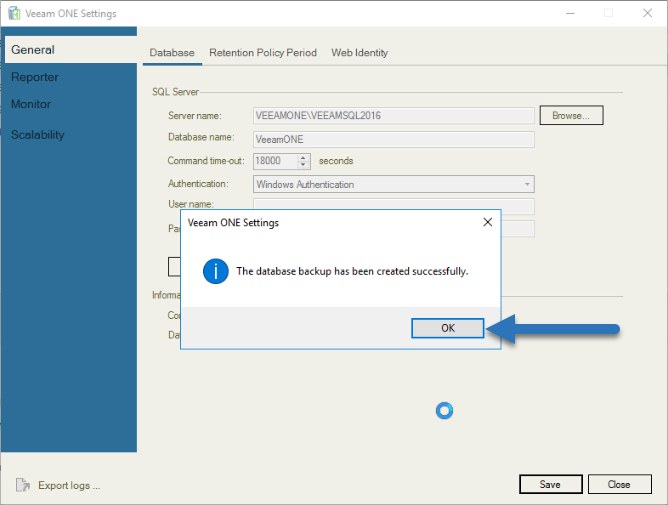668x505 pixels.
Task: Close the main Veeam ONE Settings window
Action: click(x=647, y=13)
